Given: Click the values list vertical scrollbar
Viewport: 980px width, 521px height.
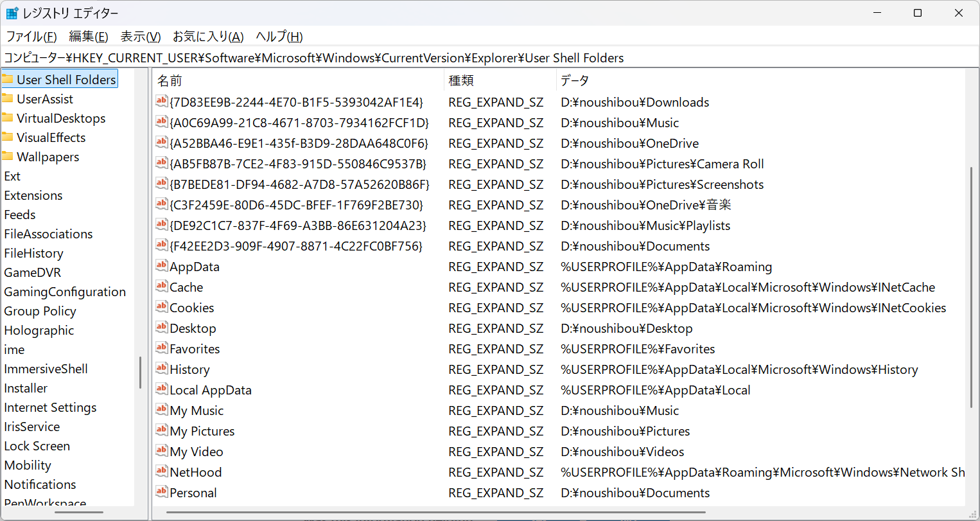Looking at the screenshot, I should tap(972, 287).
